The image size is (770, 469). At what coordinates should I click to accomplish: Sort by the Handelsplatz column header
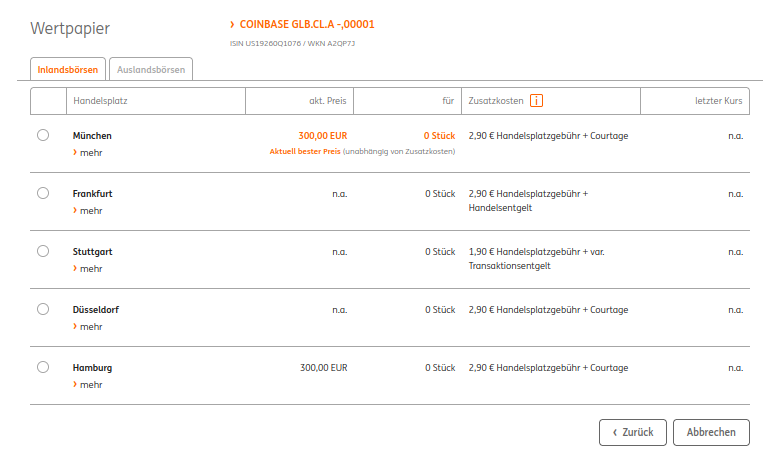[x=100, y=101]
